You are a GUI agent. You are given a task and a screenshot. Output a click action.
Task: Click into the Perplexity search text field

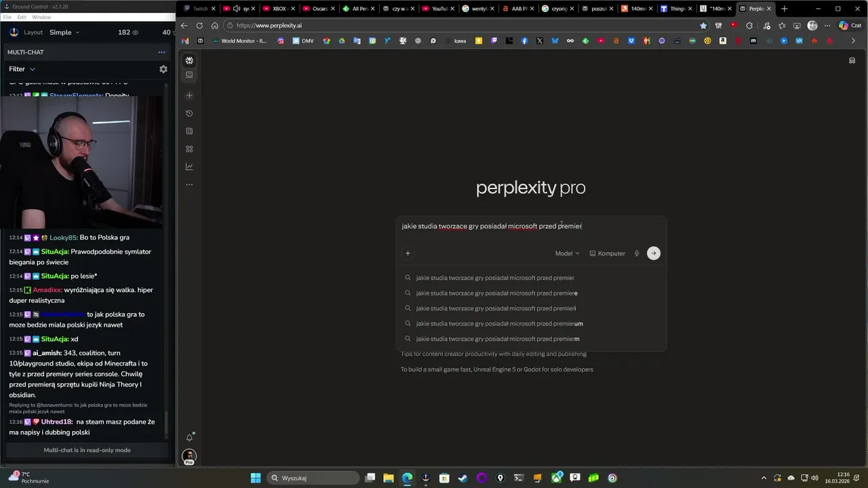click(531, 226)
